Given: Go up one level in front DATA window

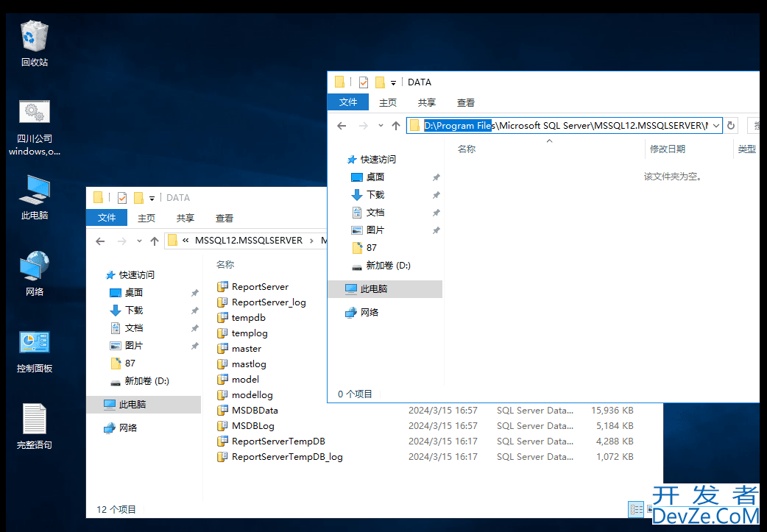Looking at the screenshot, I should (396, 126).
